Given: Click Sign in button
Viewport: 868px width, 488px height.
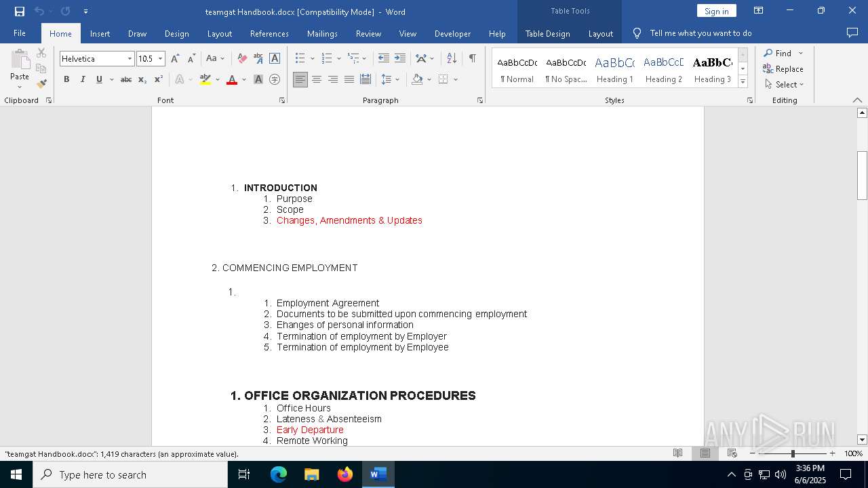Looking at the screenshot, I should tap(716, 11).
